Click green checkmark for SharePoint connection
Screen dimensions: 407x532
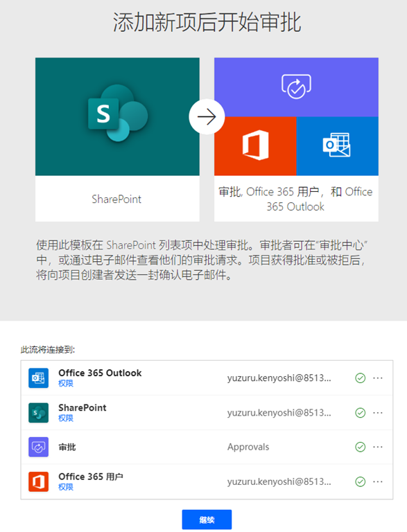coord(360,413)
